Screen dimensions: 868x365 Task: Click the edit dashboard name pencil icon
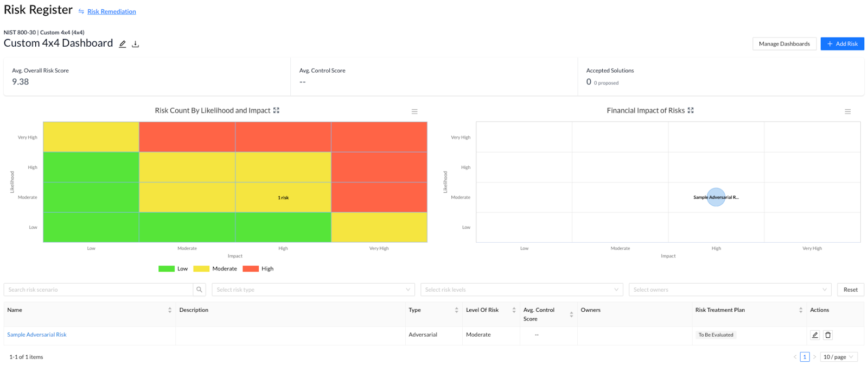(123, 44)
